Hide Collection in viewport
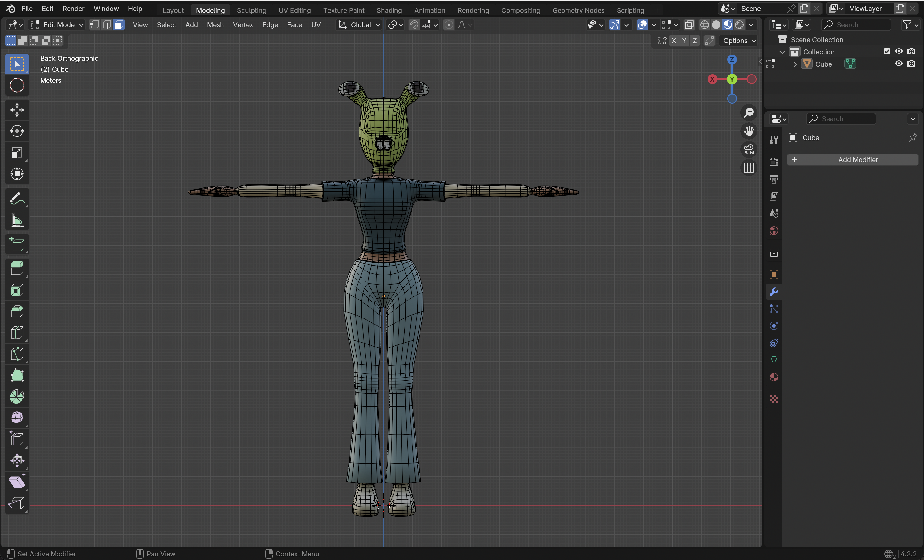The height and width of the screenshot is (560, 924). click(x=899, y=51)
